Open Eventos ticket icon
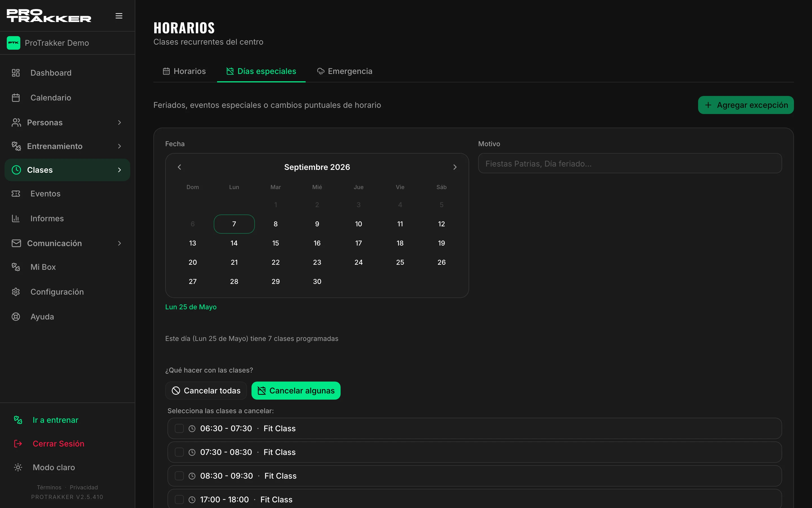Image resolution: width=812 pixels, height=508 pixels. (16, 194)
